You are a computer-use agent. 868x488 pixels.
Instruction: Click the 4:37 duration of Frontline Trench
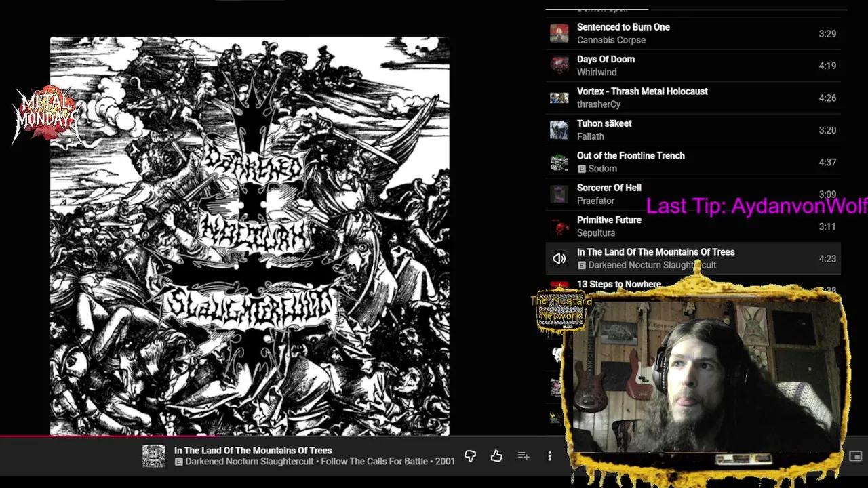click(x=827, y=162)
